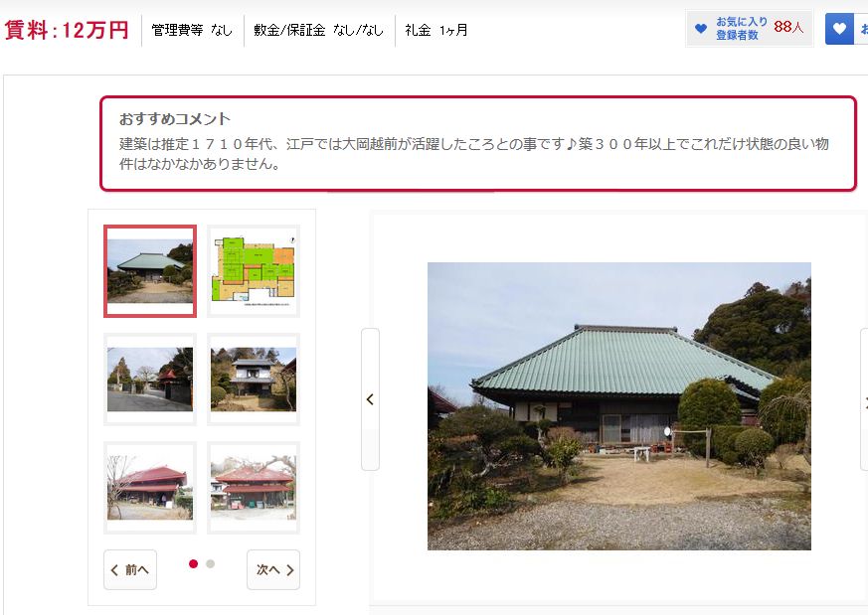The width and height of the screenshot is (868, 615).
Task: Open the floor plan thumbnail
Action: click(x=254, y=271)
